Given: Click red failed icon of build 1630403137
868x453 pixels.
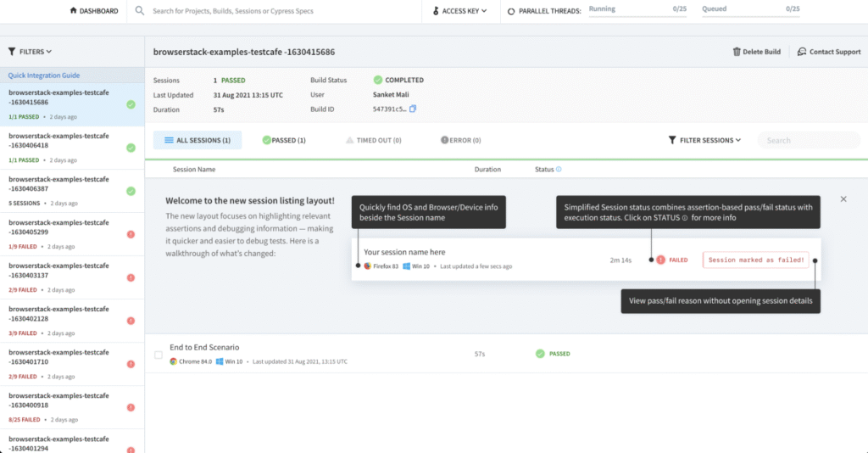Looking at the screenshot, I should tap(131, 277).
